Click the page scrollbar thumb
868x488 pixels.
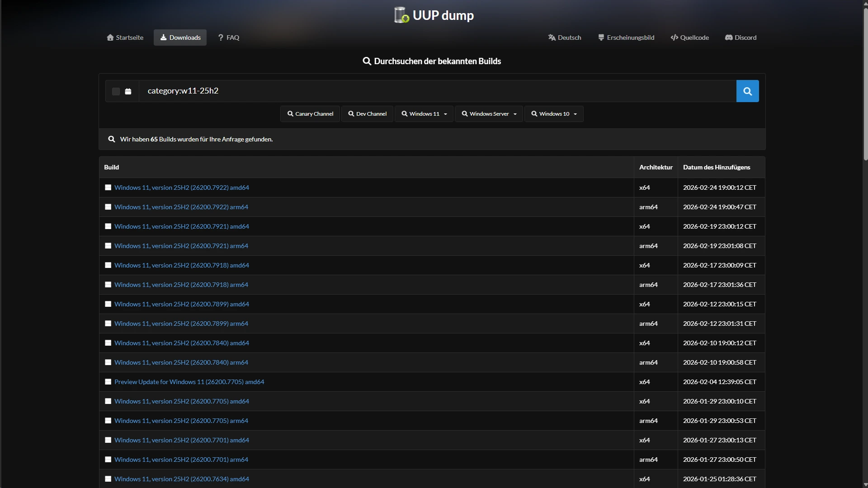tap(865, 84)
